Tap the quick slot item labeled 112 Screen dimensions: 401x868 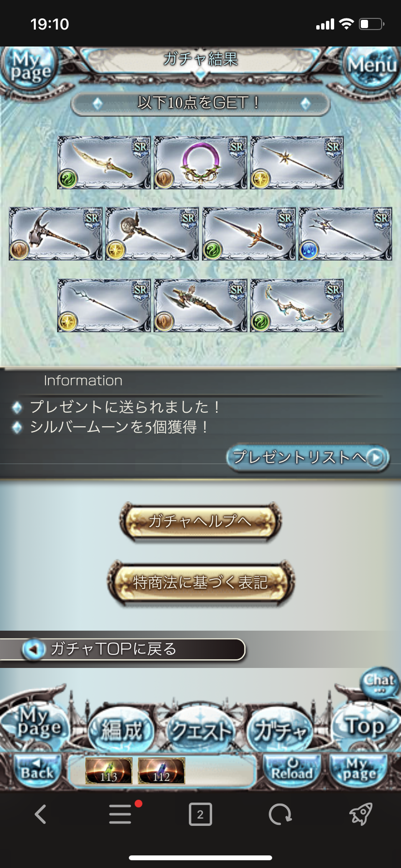coord(161,771)
